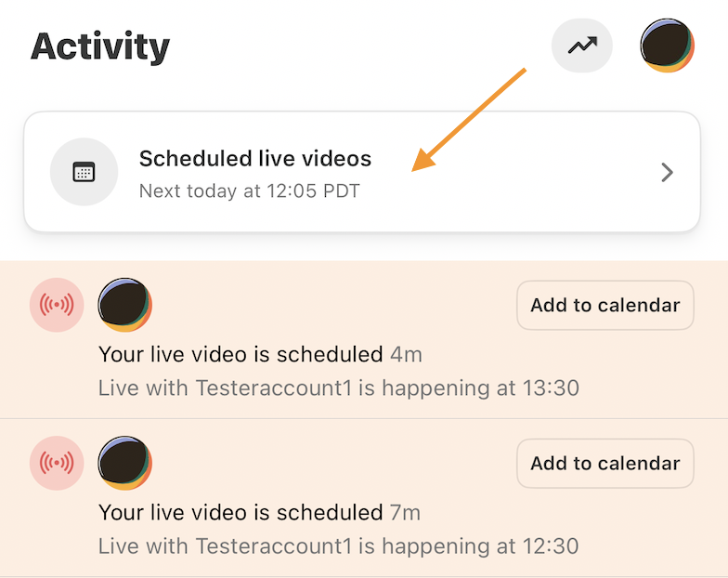728x578 pixels.
Task: Open profile avatar in the header
Action: (667, 46)
